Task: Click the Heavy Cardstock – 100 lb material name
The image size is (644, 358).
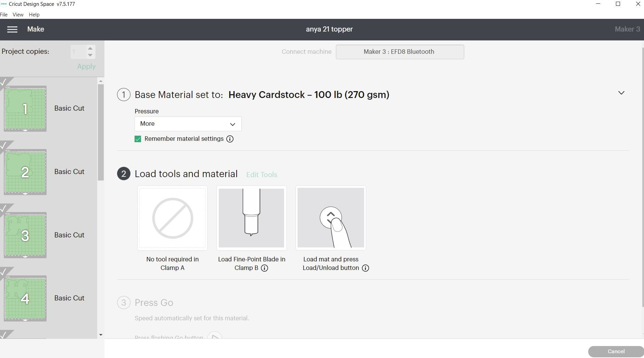Action: (309, 95)
